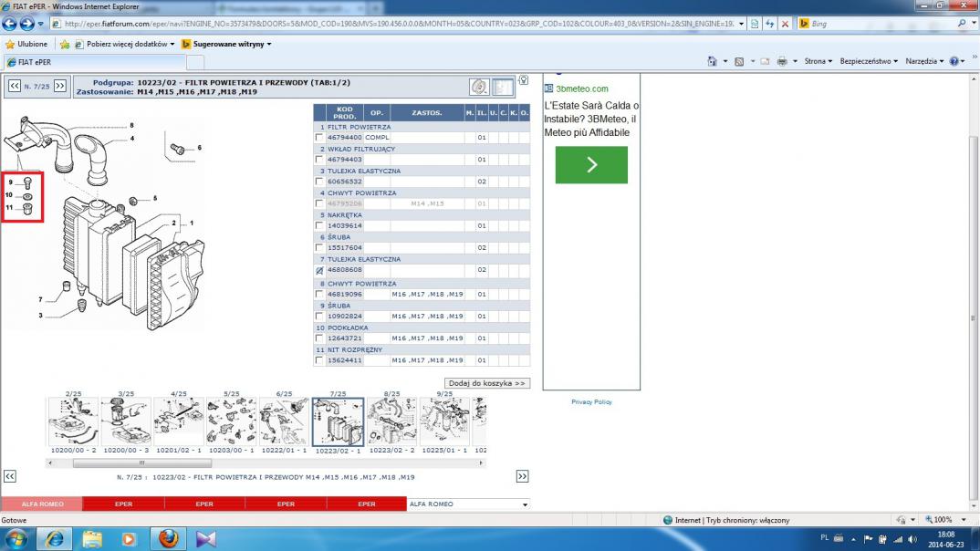Expand the Pobierz więcej dodatków dropdown

pyautogui.click(x=172, y=45)
